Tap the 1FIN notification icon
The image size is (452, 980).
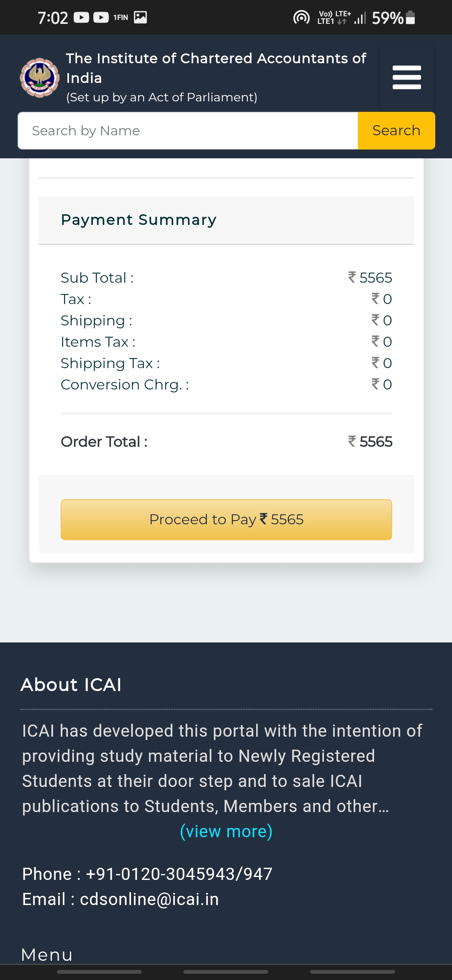tap(121, 18)
